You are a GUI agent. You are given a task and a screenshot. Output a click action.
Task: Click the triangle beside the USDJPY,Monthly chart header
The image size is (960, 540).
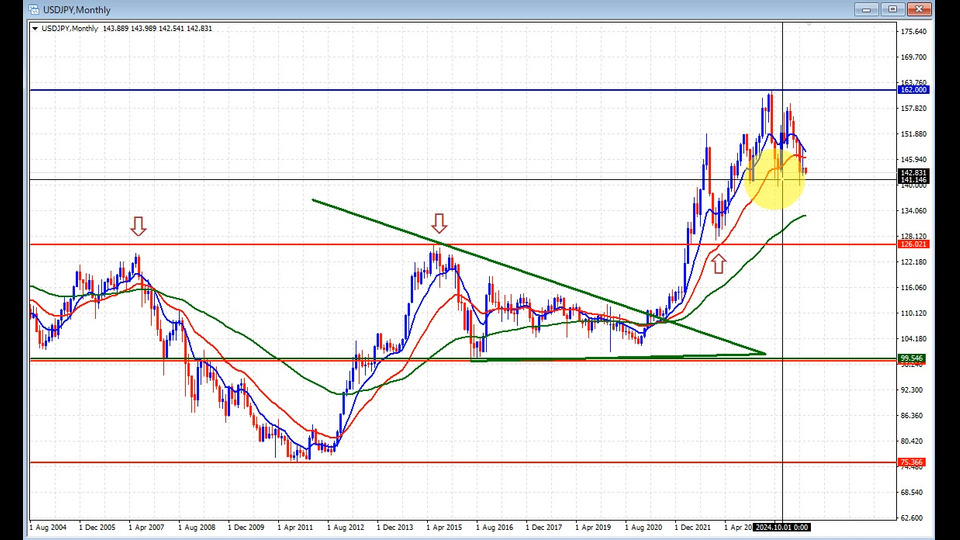point(35,29)
